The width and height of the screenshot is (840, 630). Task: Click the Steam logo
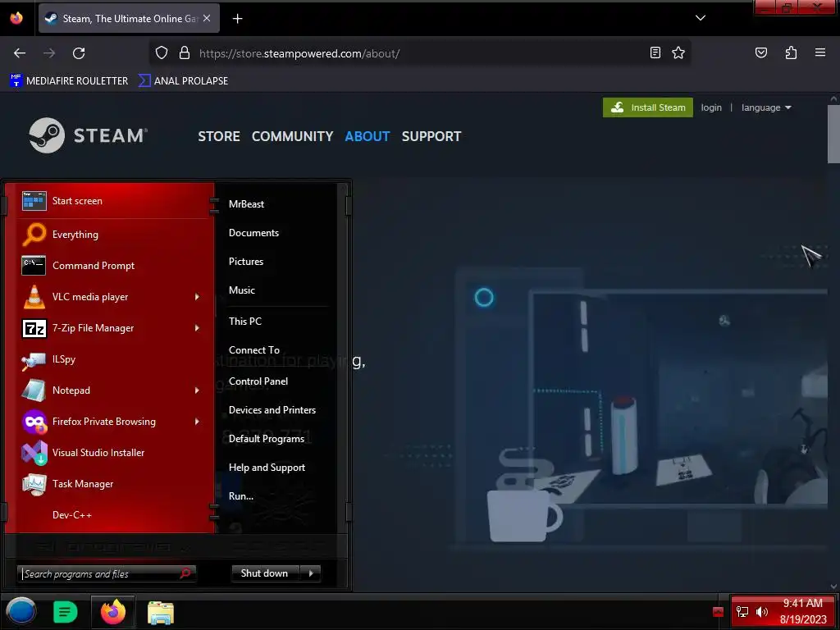pos(89,135)
